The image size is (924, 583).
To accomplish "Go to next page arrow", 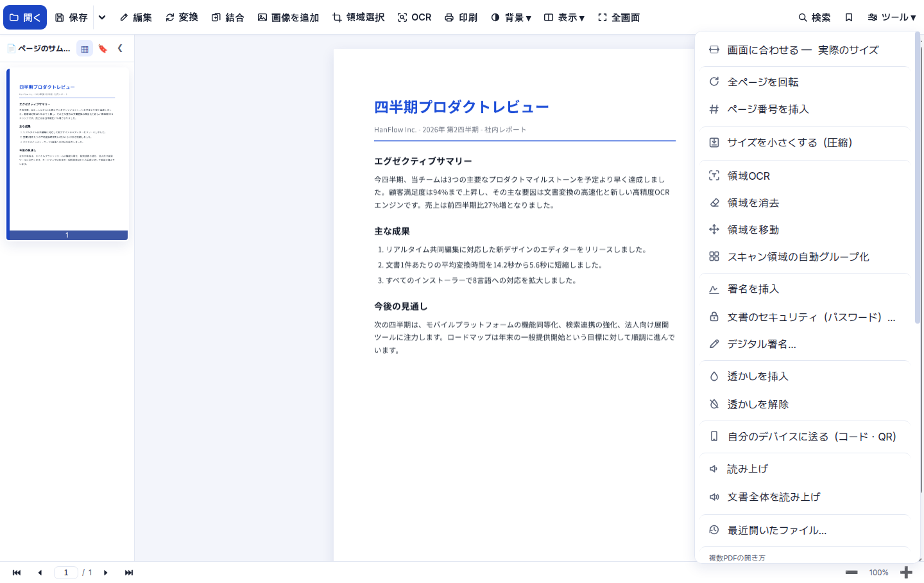I will click(106, 573).
